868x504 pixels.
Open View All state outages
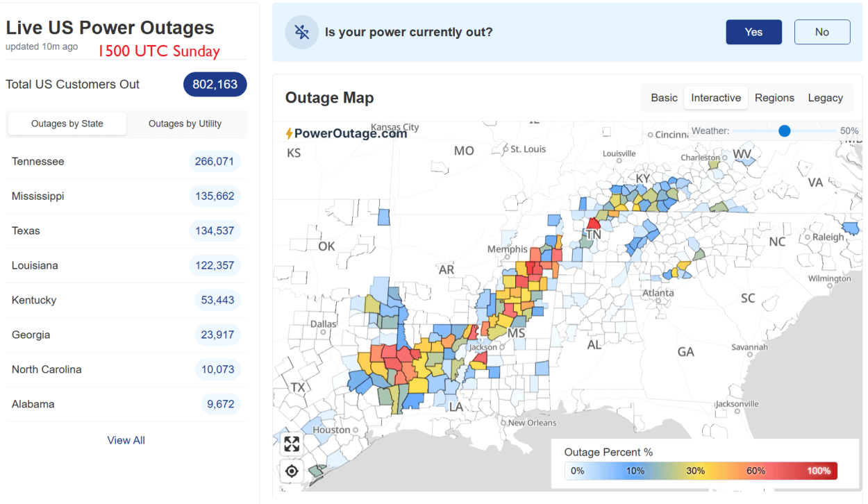click(x=126, y=439)
